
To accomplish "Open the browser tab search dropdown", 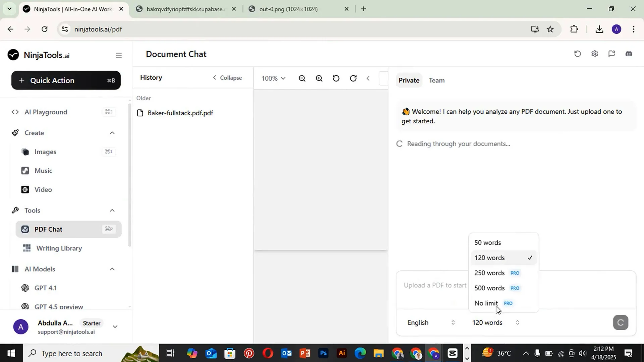I will pos(9,9).
